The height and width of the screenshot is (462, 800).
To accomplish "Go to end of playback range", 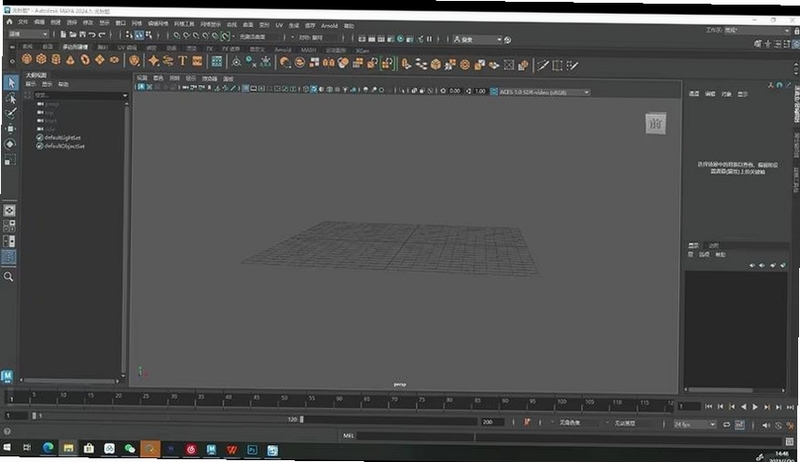I will pyautogui.click(x=790, y=407).
